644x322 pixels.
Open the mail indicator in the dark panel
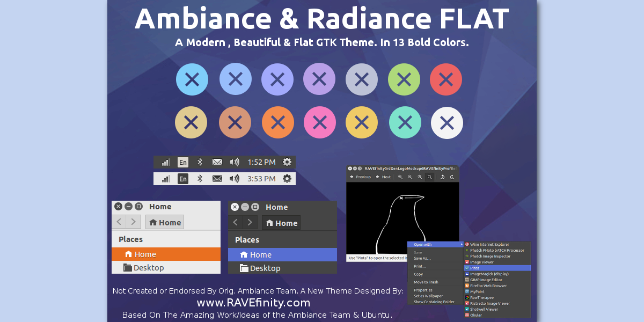217,162
